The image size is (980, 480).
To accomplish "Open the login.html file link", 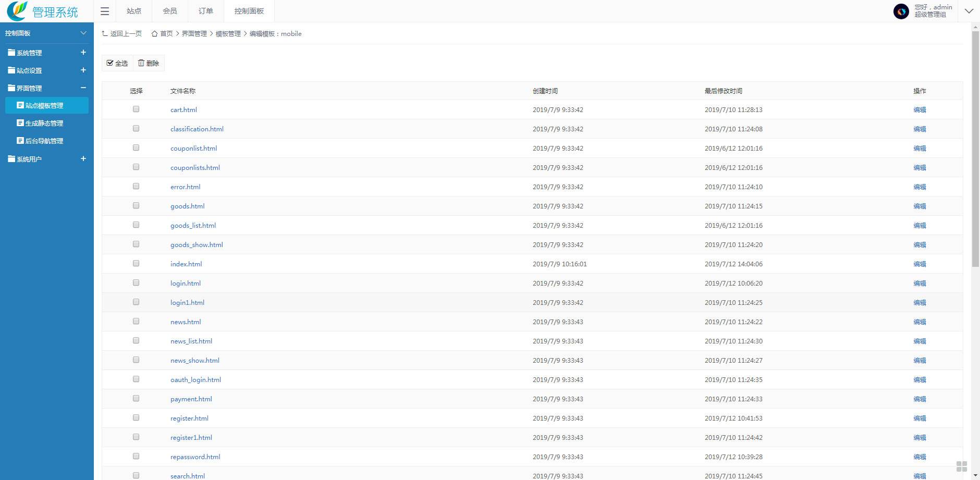I will click(x=186, y=284).
